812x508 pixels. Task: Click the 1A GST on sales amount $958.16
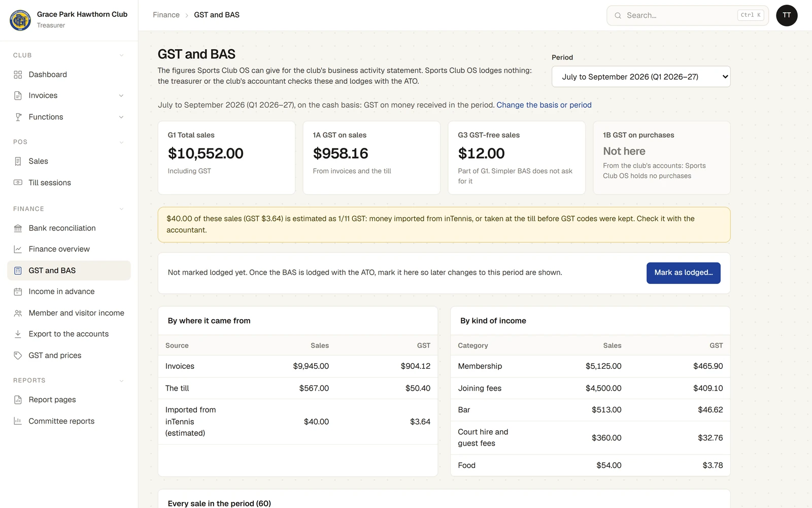(x=341, y=153)
